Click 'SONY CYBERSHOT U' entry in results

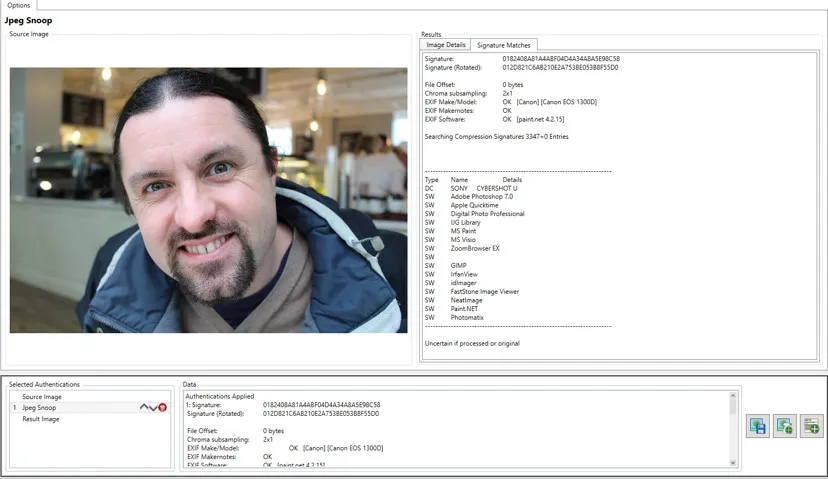click(484, 188)
